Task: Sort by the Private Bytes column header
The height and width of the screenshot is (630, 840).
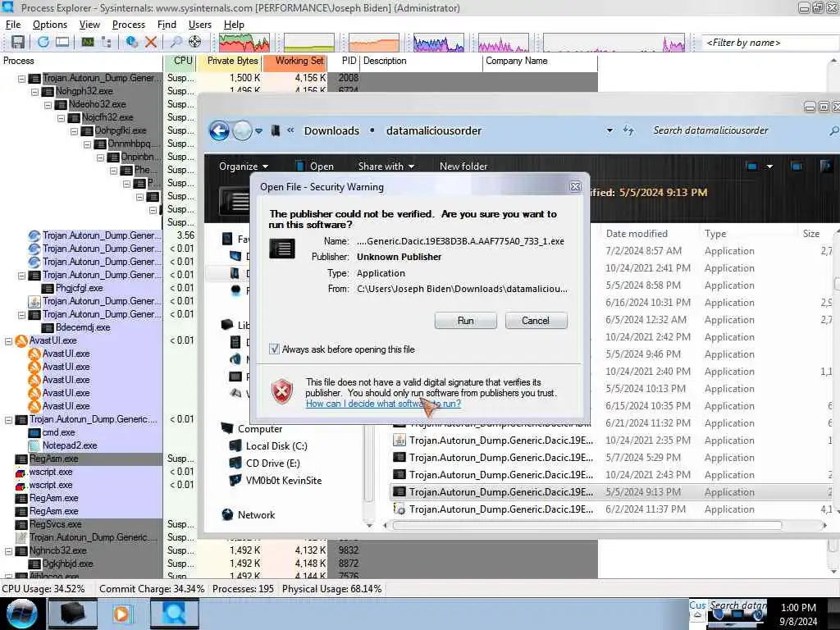Action: [x=230, y=61]
